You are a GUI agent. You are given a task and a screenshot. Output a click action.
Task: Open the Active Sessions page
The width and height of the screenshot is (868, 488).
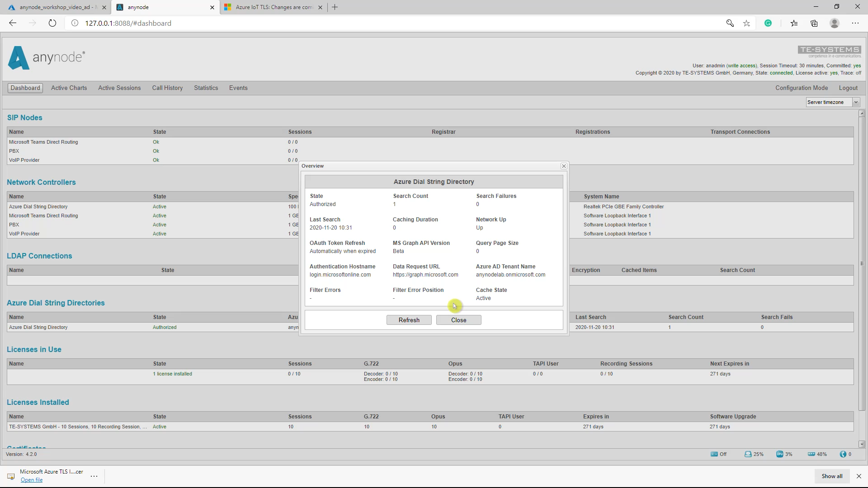click(x=119, y=88)
